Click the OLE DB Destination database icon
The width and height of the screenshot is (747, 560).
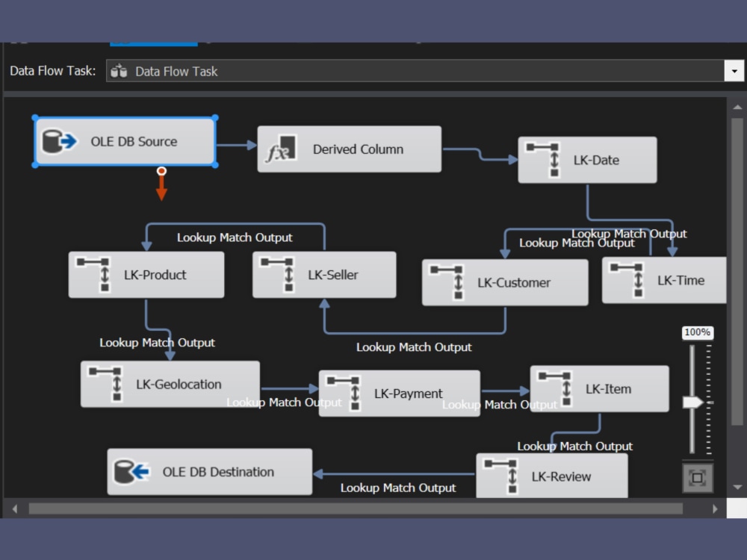coord(132,472)
